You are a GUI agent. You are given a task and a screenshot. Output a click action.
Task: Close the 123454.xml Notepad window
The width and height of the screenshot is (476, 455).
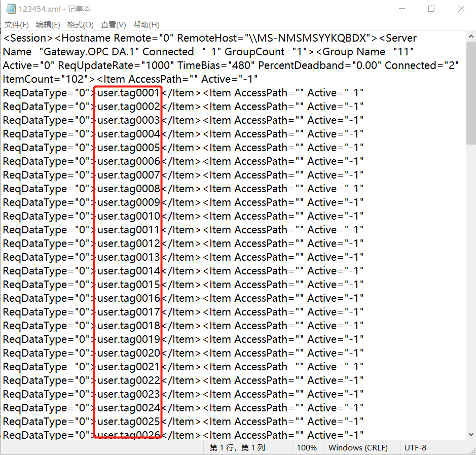pyautogui.click(x=461, y=9)
